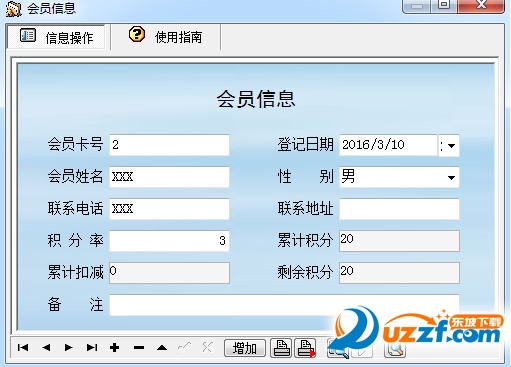This screenshot has width=511, height=367.
Task: Open the 使用指南 tab
Action: click(x=165, y=37)
